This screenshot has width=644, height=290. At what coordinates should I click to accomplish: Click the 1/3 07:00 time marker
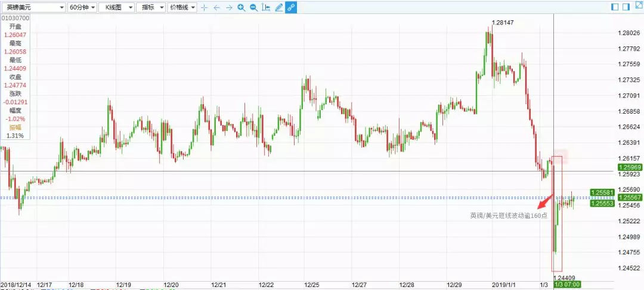[567, 284]
